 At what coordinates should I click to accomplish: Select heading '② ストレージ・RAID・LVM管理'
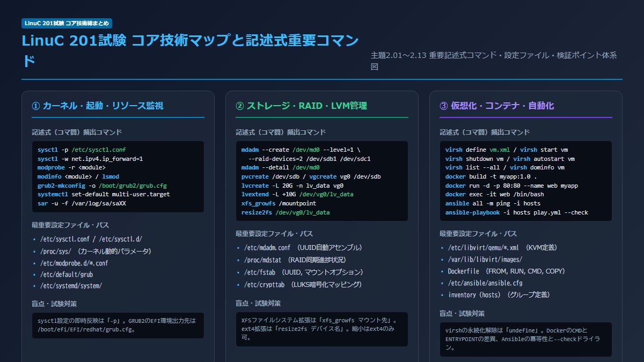pyautogui.click(x=301, y=106)
